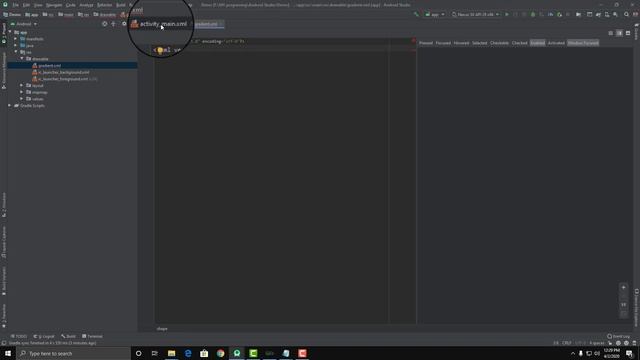640x360 pixels.
Task: Expand the layout folder
Action: click(x=22, y=85)
